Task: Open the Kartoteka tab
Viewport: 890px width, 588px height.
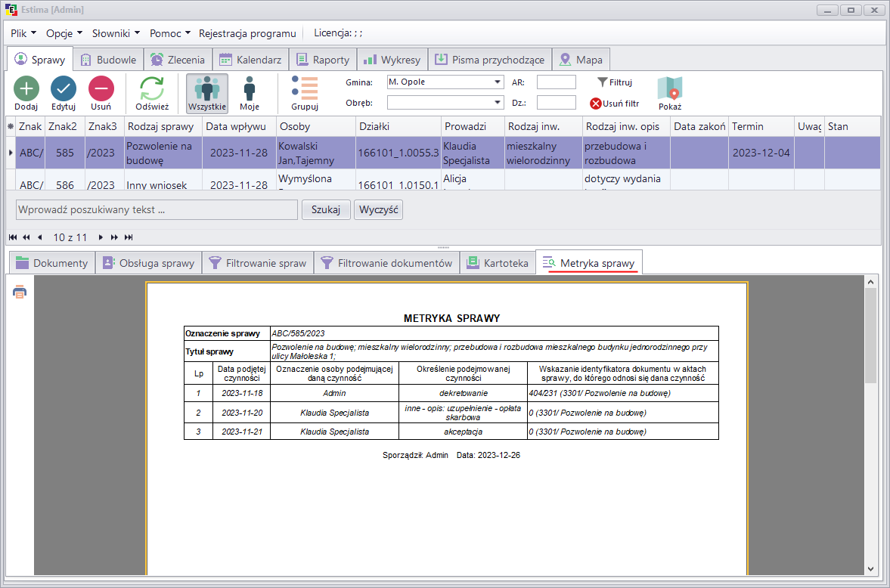Action: 498,263
